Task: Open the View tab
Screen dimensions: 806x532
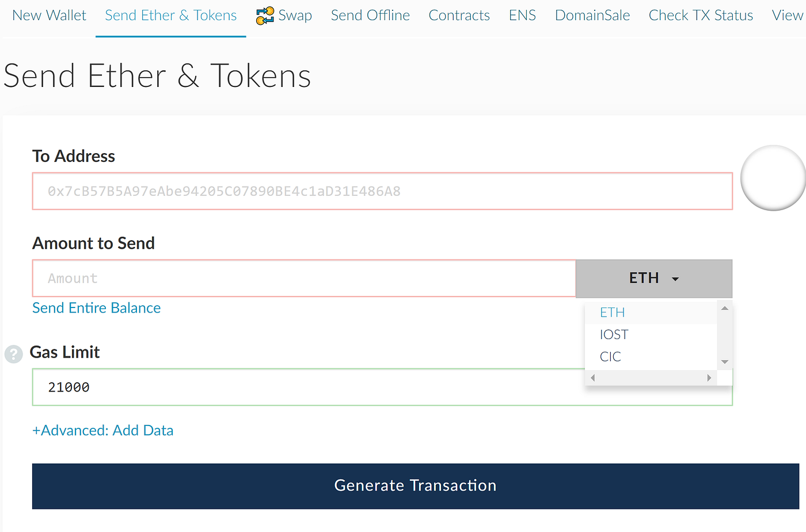Action: coord(788,16)
